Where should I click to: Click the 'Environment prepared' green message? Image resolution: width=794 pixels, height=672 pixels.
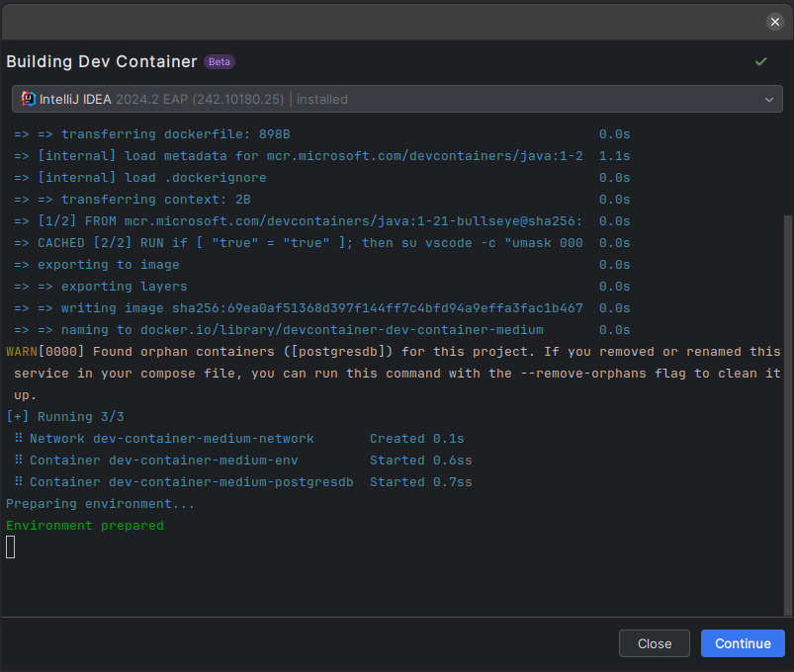pos(85,526)
